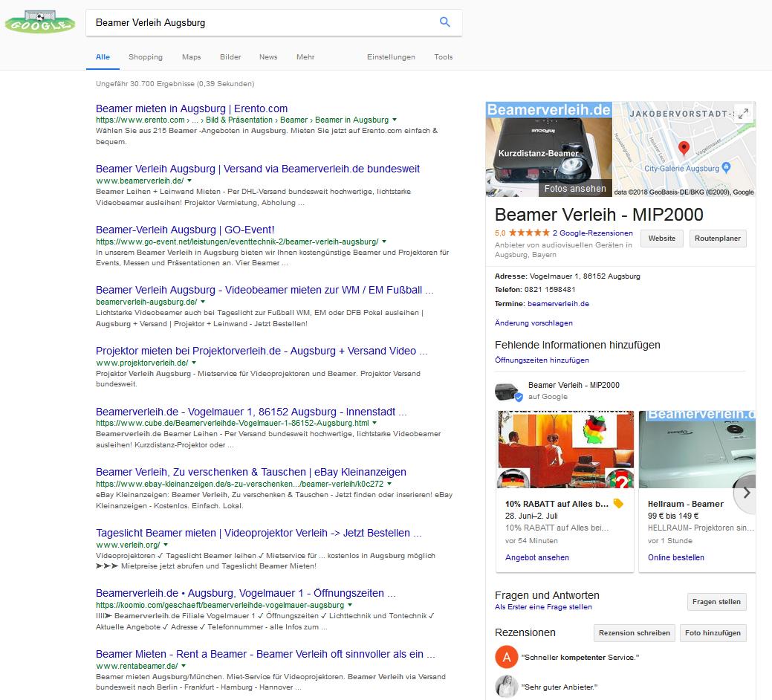Screen dimensions: 772x700
Task: Open 'Beamerverleih.de - Vogelmauer 1, 86152 Augsburg' result
Action: pyautogui.click(x=251, y=412)
